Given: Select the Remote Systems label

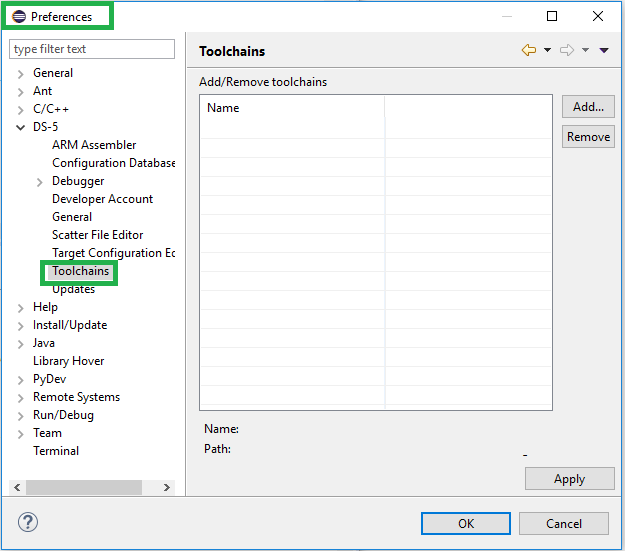Looking at the screenshot, I should pyautogui.click(x=76, y=397).
